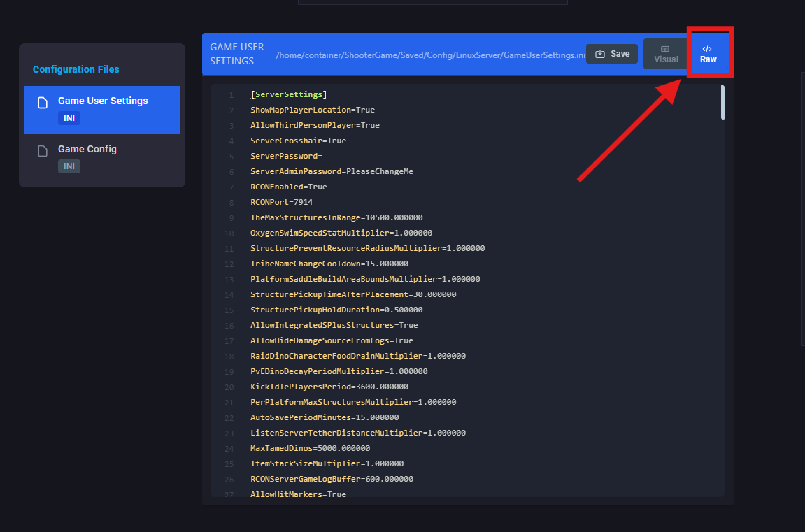Viewport: 805px width, 532px height.
Task: Click the GAME USER SETTINGS header title
Action: [x=236, y=54]
